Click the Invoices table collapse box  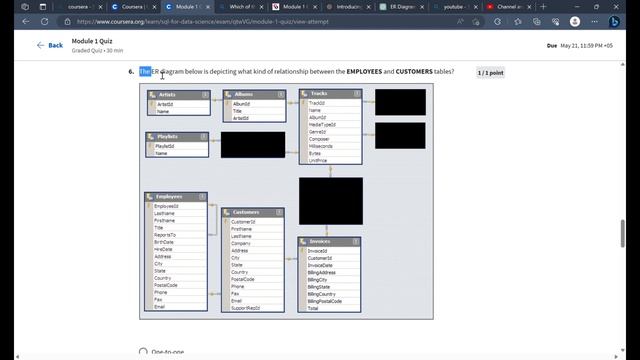pos(356,242)
